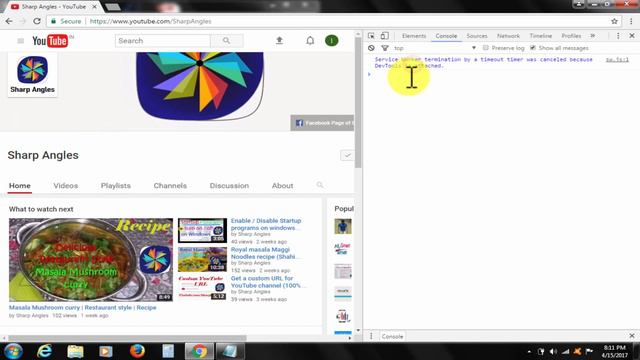Open the system tray volume icon
The width and height of the screenshot is (640, 360).
[553, 351]
